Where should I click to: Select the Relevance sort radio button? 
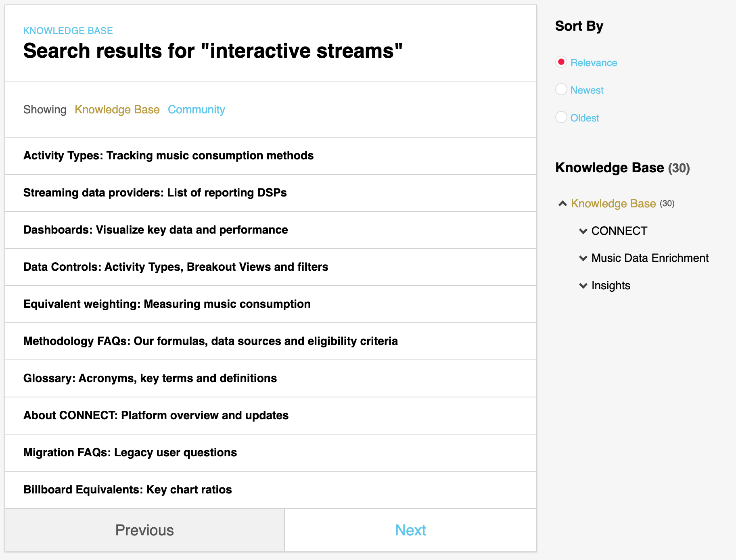point(561,62)
